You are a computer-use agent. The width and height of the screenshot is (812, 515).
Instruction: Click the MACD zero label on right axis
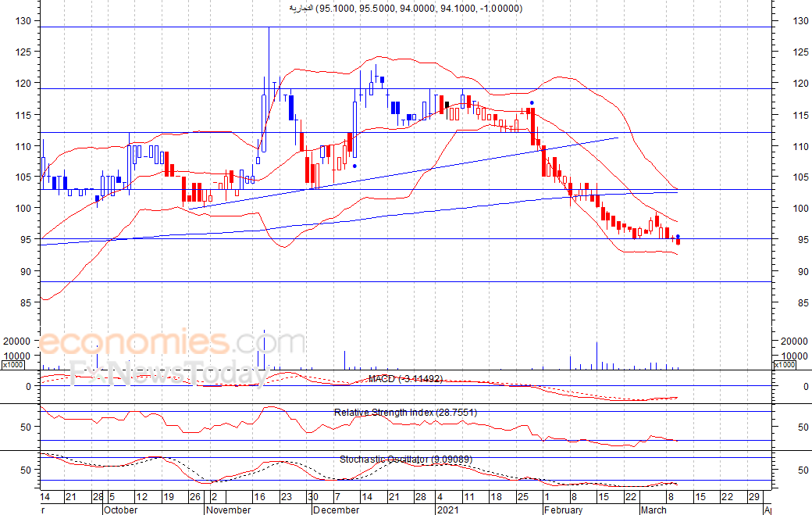tap(806, 387)
